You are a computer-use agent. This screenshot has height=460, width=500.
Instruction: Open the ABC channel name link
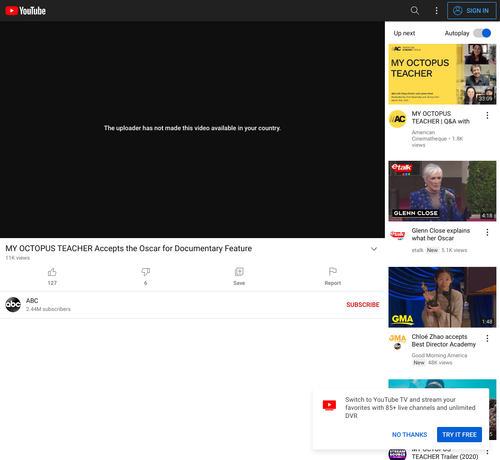32,301
